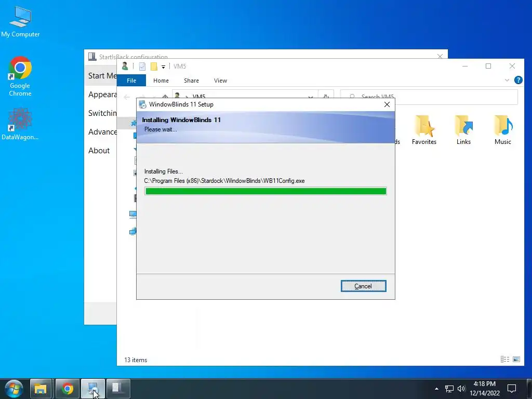Click the Explorer back navigation arrow
Image resolution: width=532 pixels, height=399 pixels.
pos(127,97)
